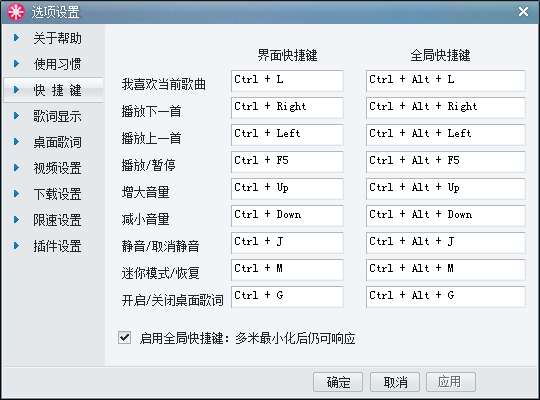540x400 pixels.
Task: Go to 下载设置 page
Action: point(58,194)
